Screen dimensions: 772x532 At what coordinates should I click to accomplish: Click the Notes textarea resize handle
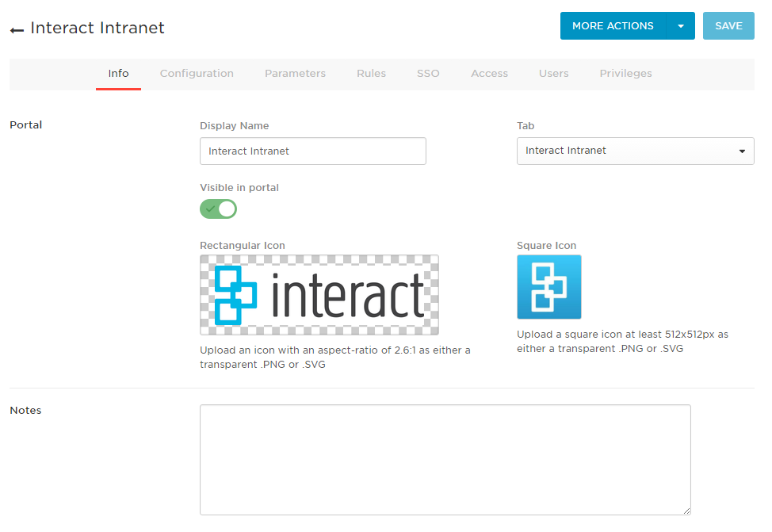(x=686, y=511)
